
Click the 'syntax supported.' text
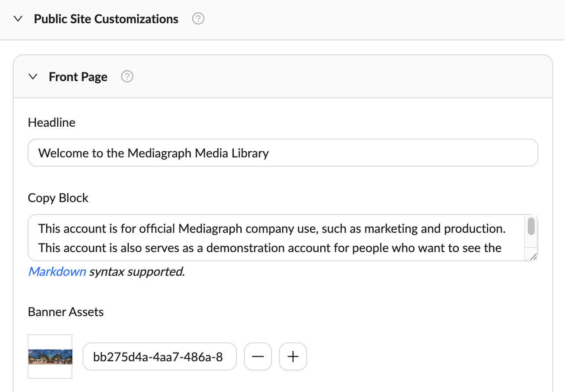click(x=137, y=271)
